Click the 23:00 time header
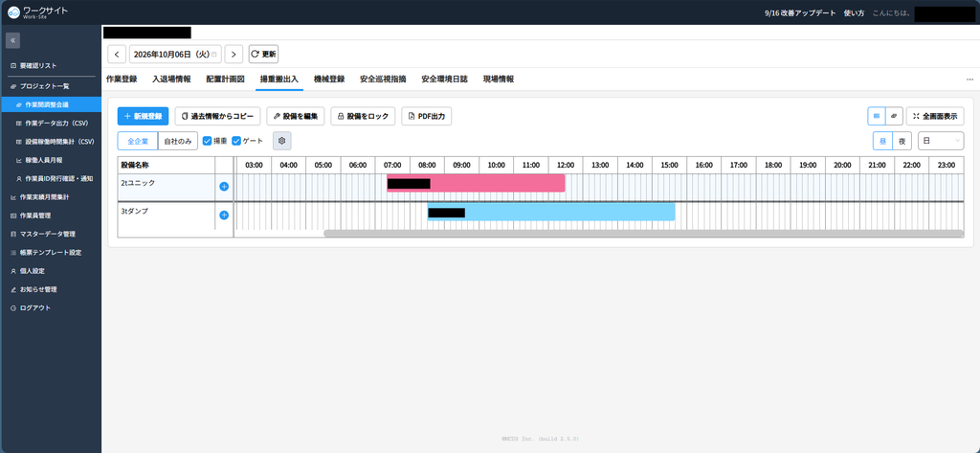The image size is (980, 453). click(947, 165)
